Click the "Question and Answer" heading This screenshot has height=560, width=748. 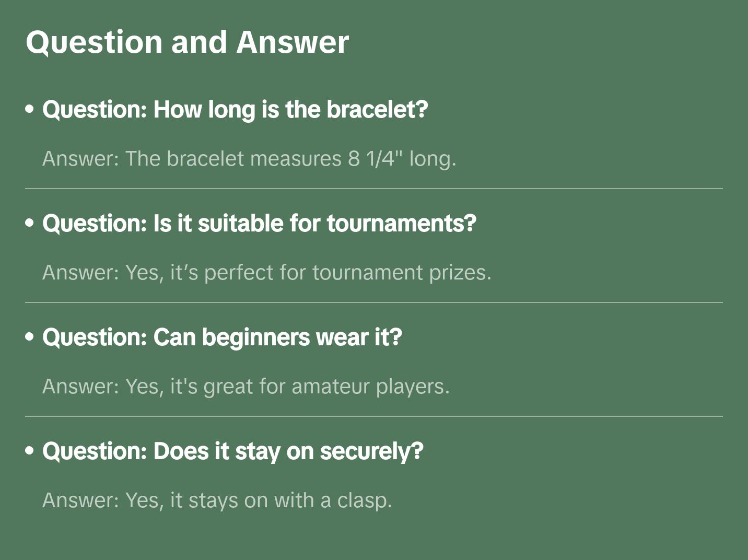tap(187, 42)
